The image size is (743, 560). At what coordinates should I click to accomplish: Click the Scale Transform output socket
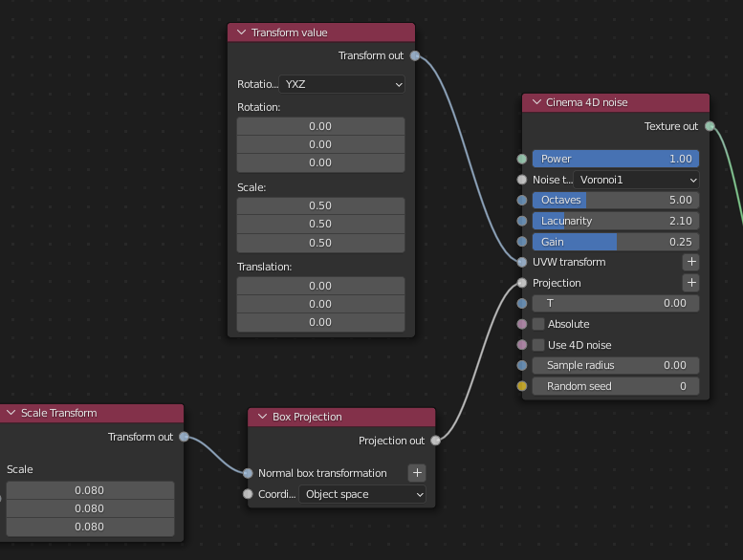click(184, 437)
